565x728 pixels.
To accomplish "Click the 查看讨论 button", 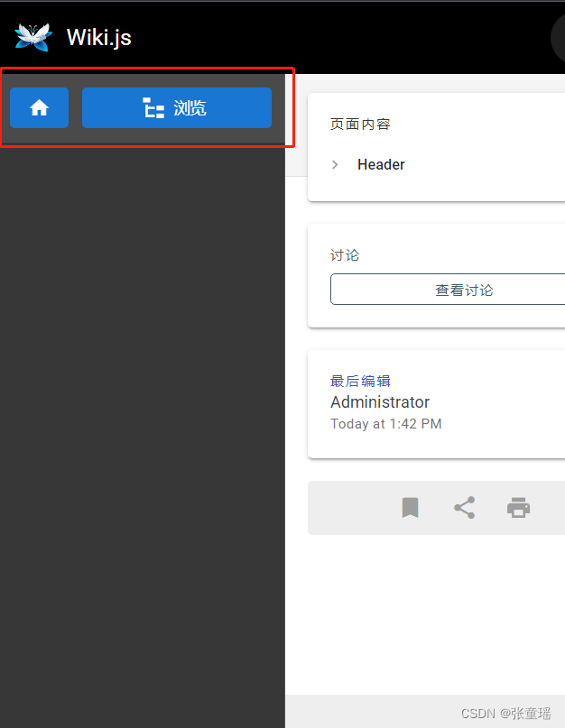I will click(448, 290).
